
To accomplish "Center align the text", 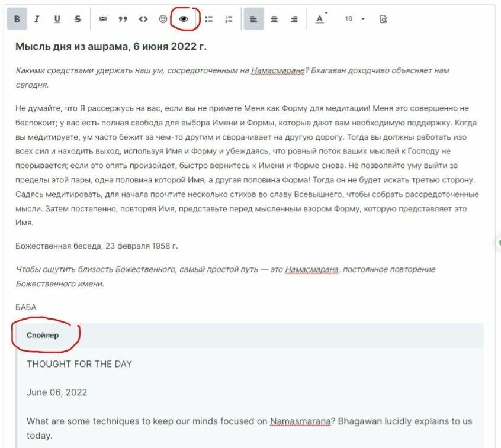I will [274, 19].
